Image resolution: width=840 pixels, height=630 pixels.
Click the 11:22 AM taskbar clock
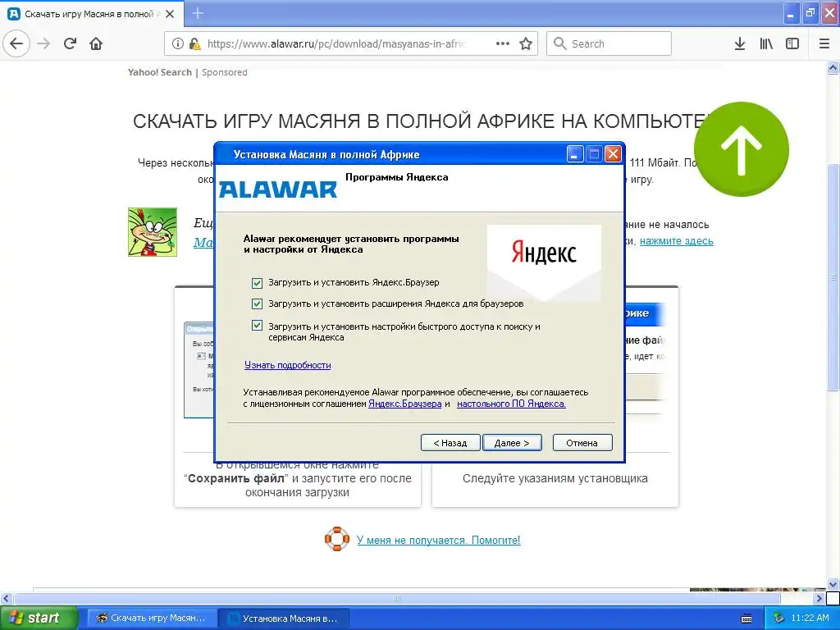pyautogui.click(x=810, y=619)
